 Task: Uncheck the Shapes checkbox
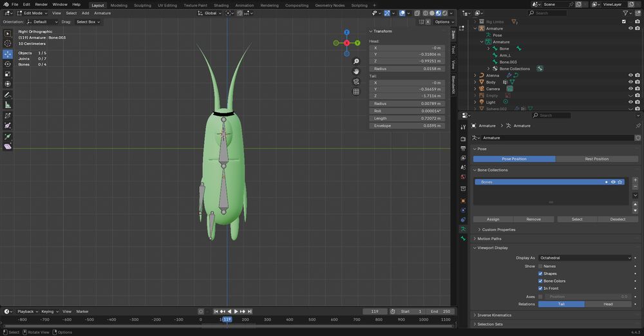coord(540,274)
